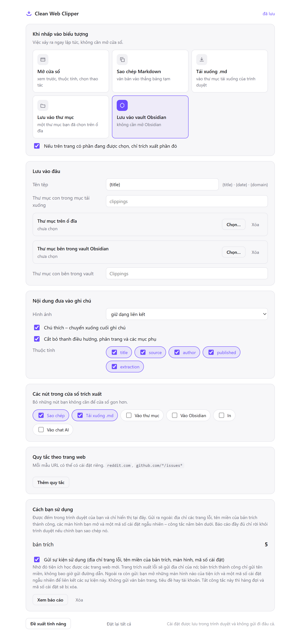
Task: Toggle the title property chip
Action: [x=119, y=352]
